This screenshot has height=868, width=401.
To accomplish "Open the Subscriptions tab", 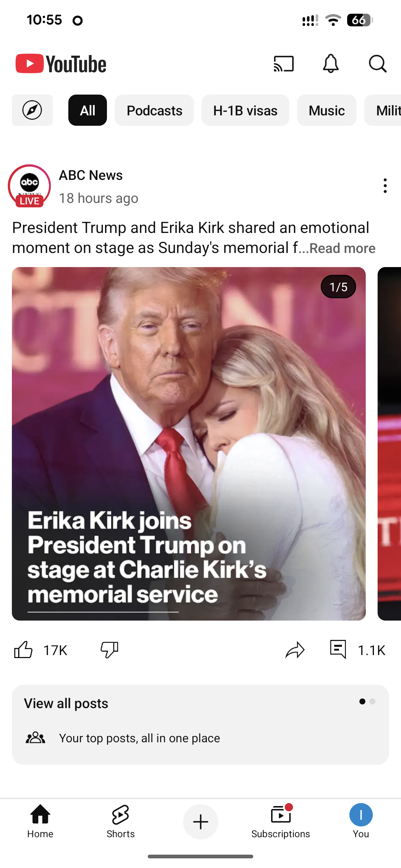I will 281,821.
